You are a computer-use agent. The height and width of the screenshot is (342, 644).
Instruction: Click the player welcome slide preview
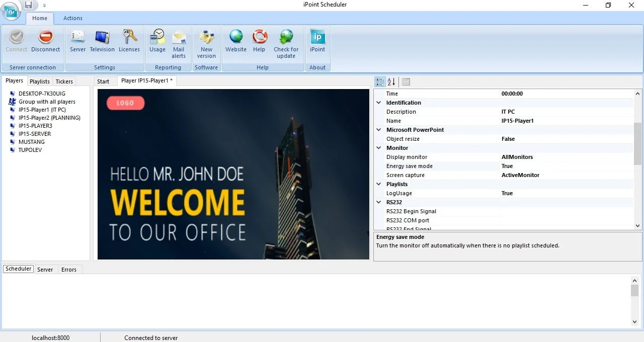233,174
